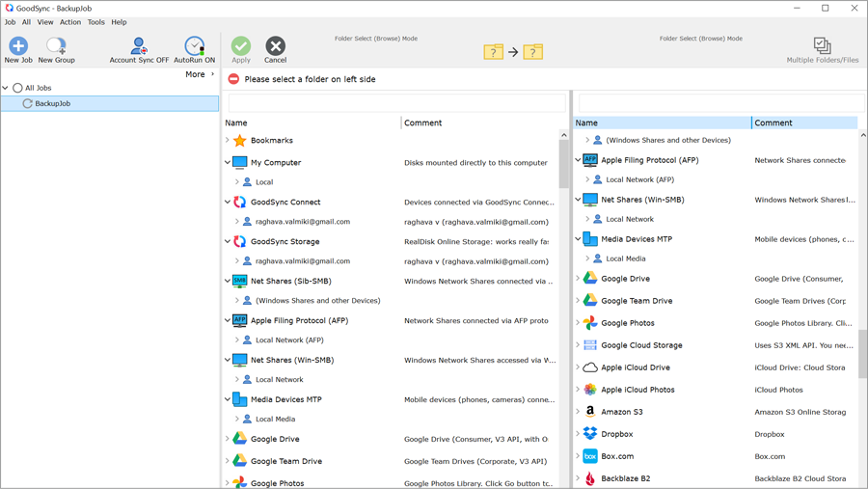
Task: Open the View menu
Action: pyautogui.click(x=45, y=22)
